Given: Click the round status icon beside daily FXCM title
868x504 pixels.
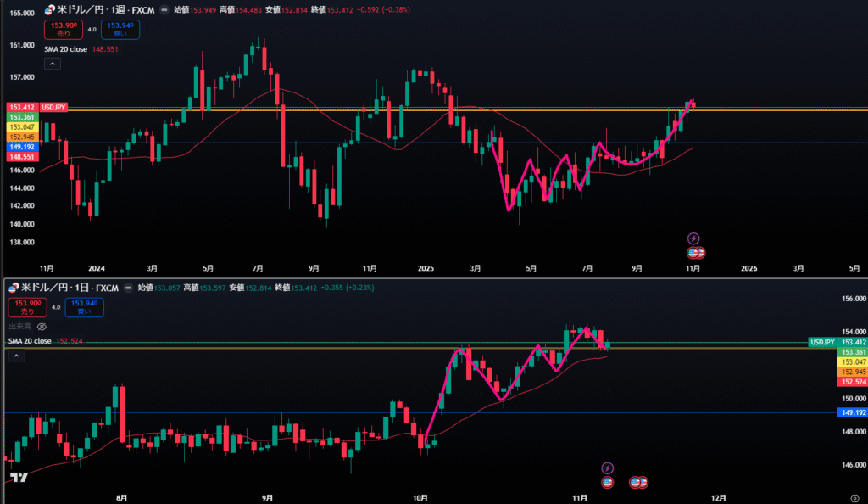Looking at the screenshot, I should pos(130,288).
